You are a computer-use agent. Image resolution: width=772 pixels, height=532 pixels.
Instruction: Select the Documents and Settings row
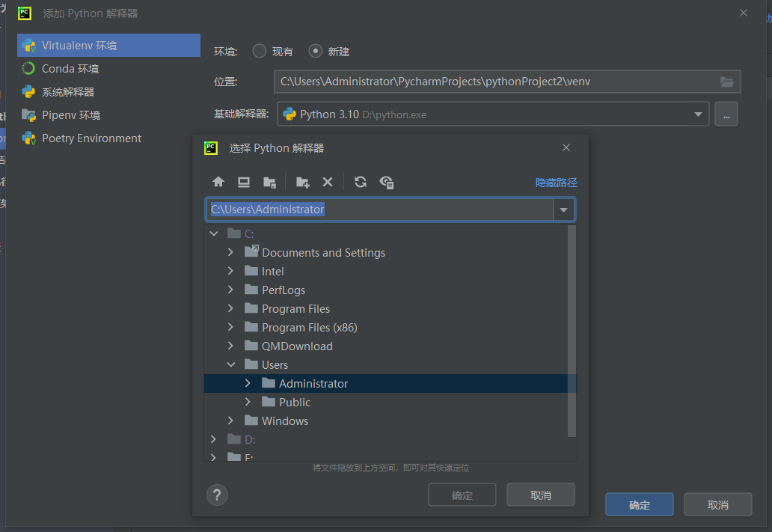(x=390, y=252)
